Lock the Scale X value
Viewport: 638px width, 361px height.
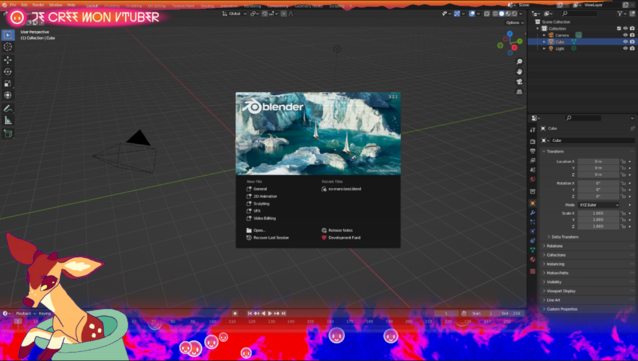623,213
